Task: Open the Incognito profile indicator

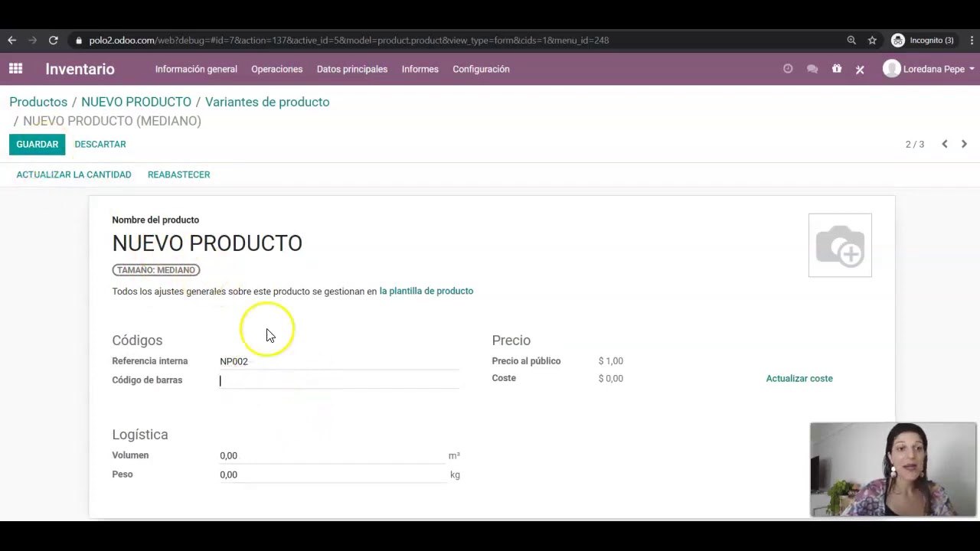Action: [923, 40]
